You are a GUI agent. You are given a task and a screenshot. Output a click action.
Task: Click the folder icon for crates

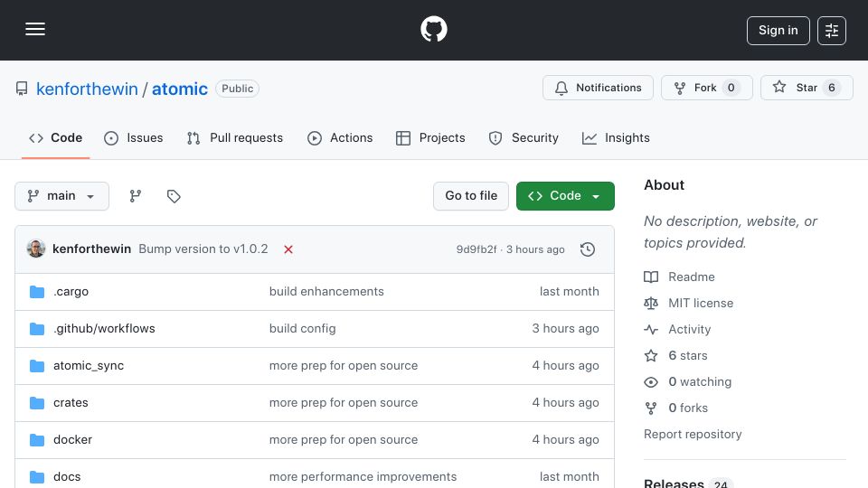click(x=37, y=403)
